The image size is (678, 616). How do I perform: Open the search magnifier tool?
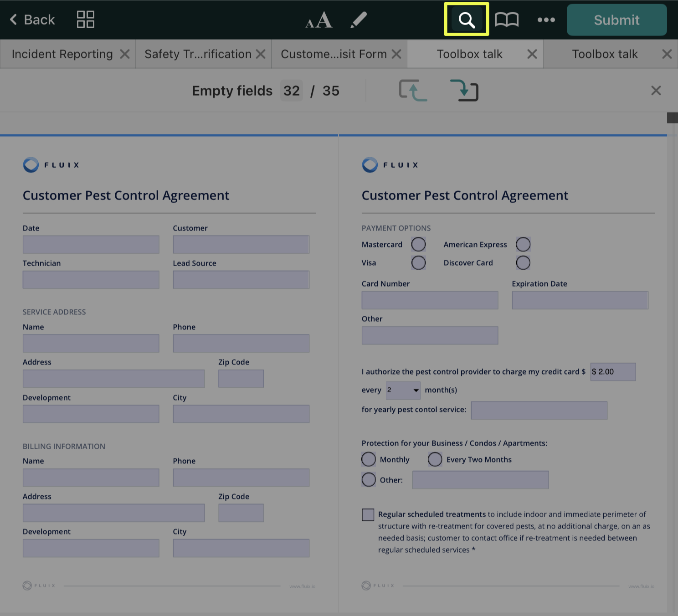coord(466,20)
